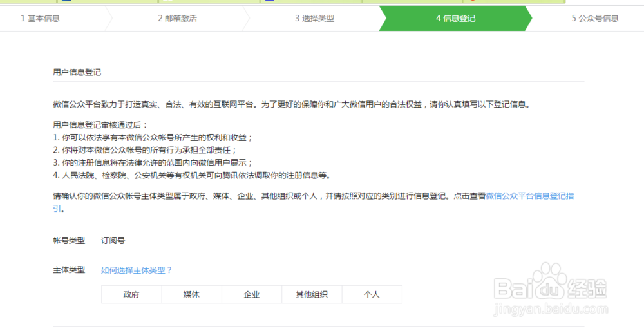This screenshot has width=644, height=331.
Task: Go to step 1 基本信息
Action: [40, 19]
